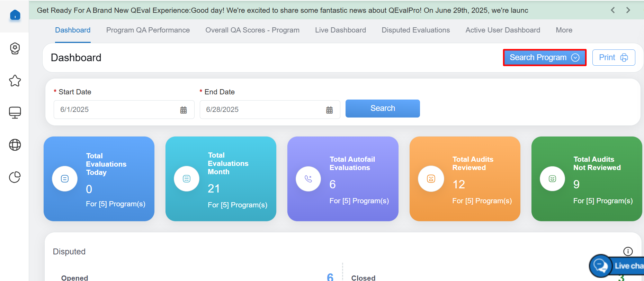Viewport: 644px width, 281px height.
Task: Expand the More tab menu
Action: tap(564, 30)
